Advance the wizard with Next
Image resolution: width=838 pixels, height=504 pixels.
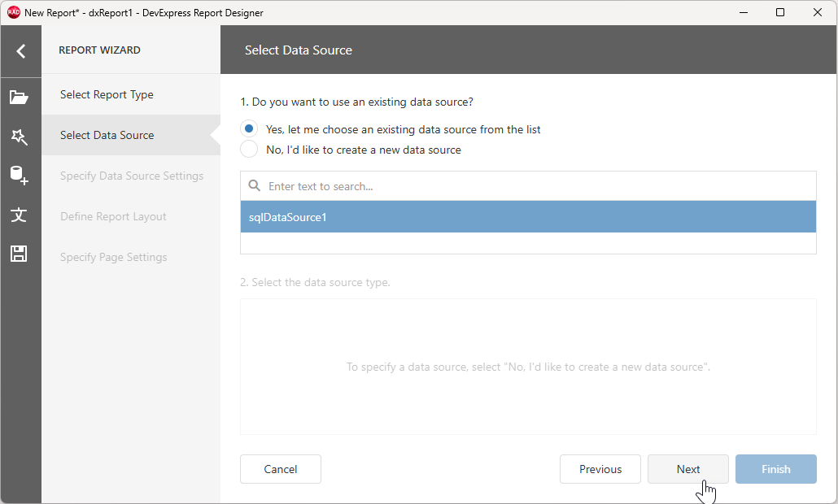(x=687, y=469)
